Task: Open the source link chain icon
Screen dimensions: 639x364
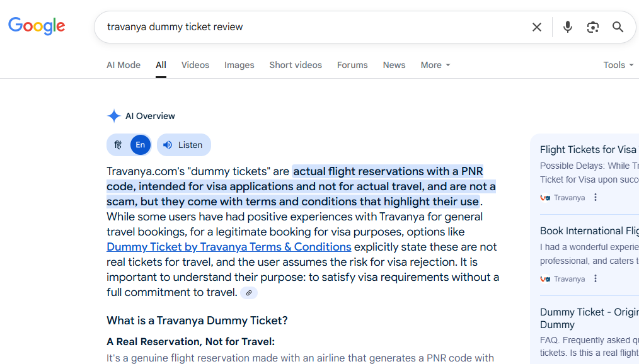Action: point(248,293)
